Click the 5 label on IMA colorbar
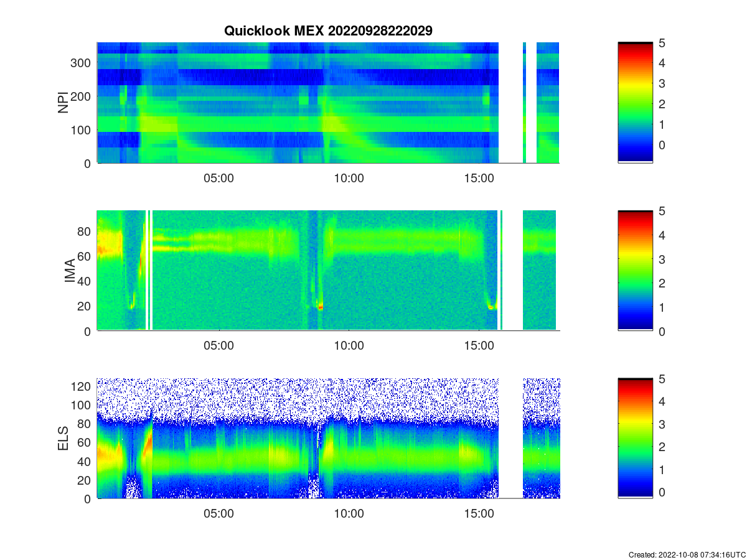The image size is (747, 560). (x=663, y=211)
